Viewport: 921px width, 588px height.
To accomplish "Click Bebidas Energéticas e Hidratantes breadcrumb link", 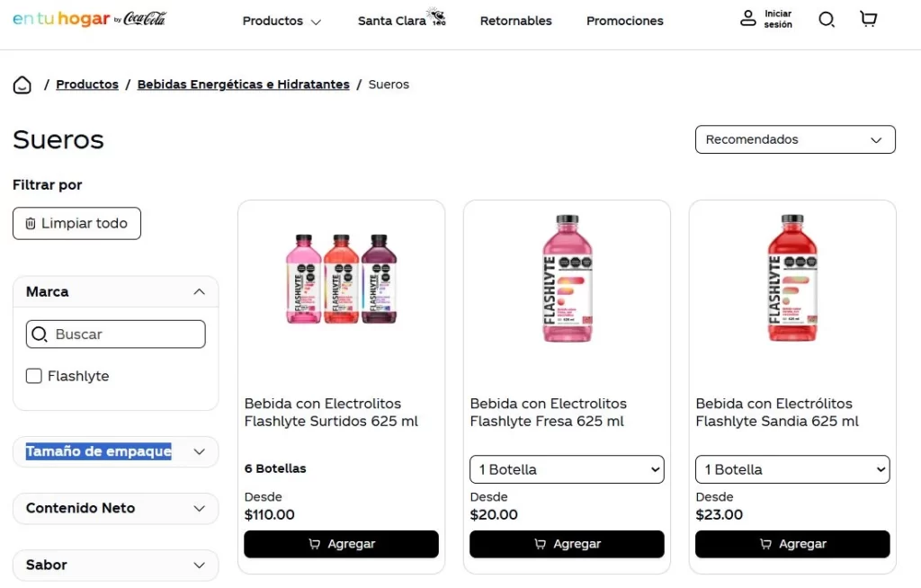I will [243, 85].
